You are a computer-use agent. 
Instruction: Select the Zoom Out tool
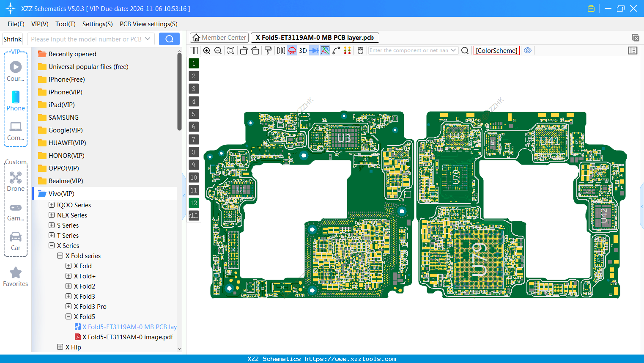218,50
